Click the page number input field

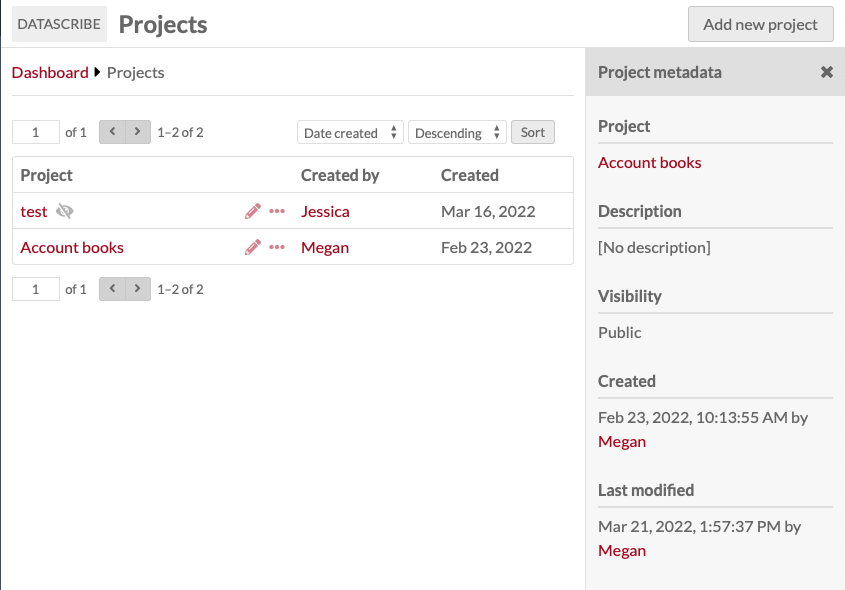pyautogui.click(x=35, y=131)
